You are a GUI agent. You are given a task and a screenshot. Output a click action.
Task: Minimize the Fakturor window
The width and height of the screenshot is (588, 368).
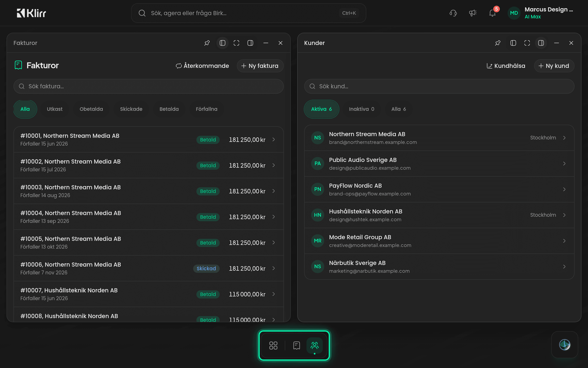266,43
